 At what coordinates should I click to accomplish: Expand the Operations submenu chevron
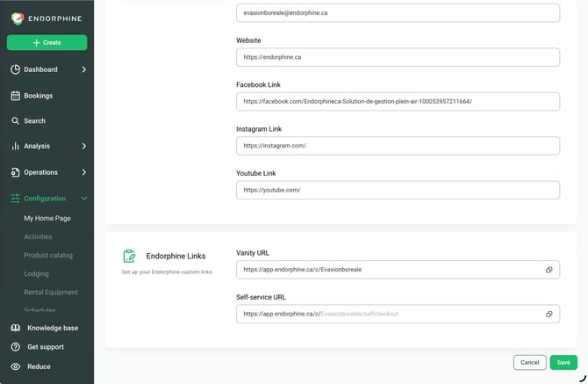click(84, 172)
